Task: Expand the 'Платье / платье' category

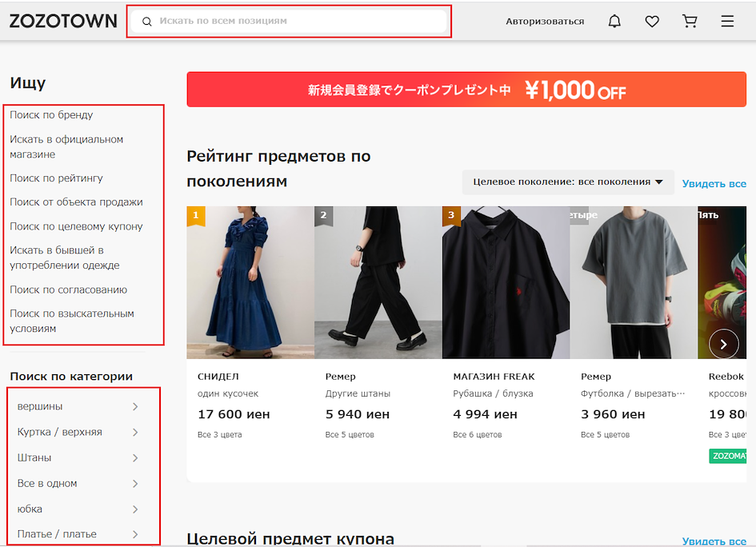Action: 78,534
